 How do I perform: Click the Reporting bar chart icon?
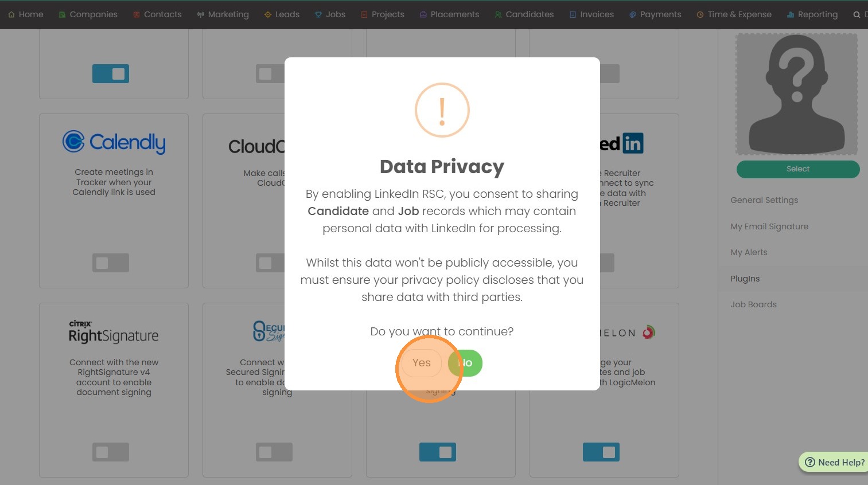click(x=791, y=15)
